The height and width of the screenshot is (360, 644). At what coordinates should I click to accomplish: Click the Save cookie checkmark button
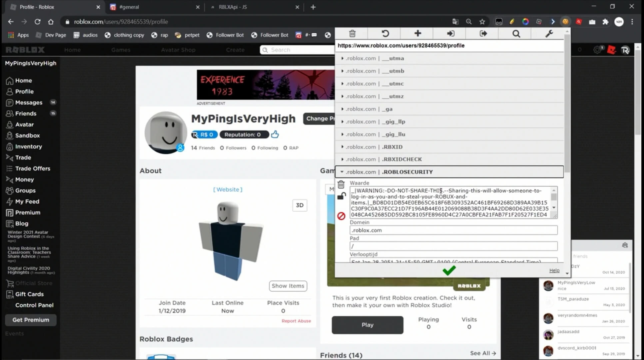[448, 270]
